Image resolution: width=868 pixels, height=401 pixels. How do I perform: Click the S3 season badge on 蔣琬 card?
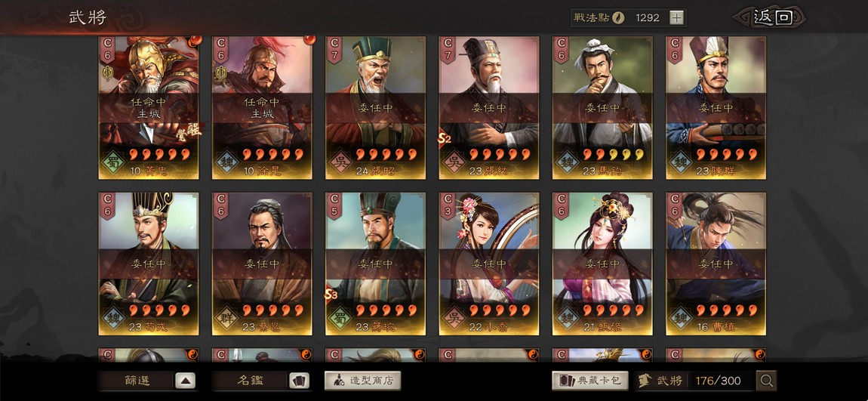click(331, 295)
